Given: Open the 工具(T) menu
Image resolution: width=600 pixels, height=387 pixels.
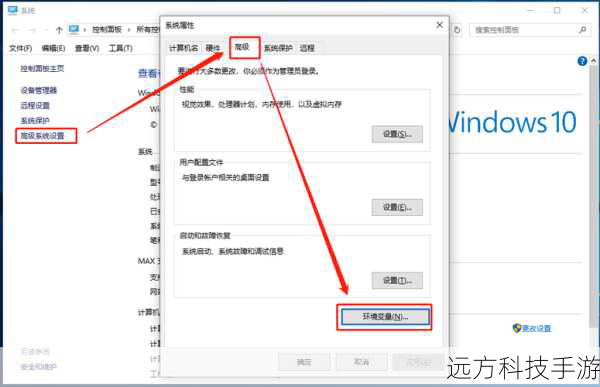Looking at the screenshot, I should coord(121,48).
